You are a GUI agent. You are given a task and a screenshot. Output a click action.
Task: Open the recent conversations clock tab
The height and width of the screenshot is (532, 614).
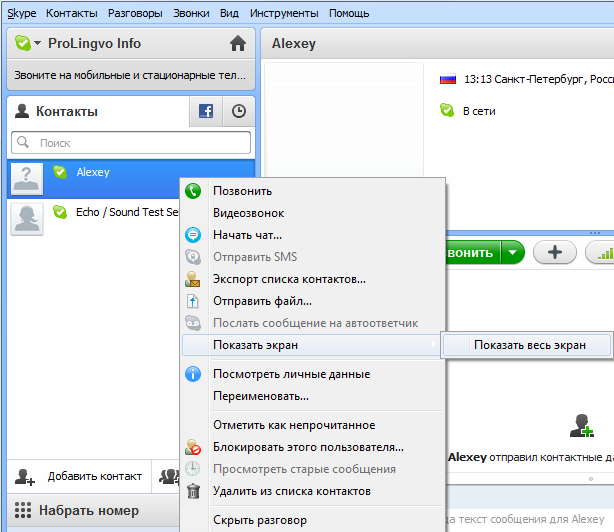[x=239, y=111]
